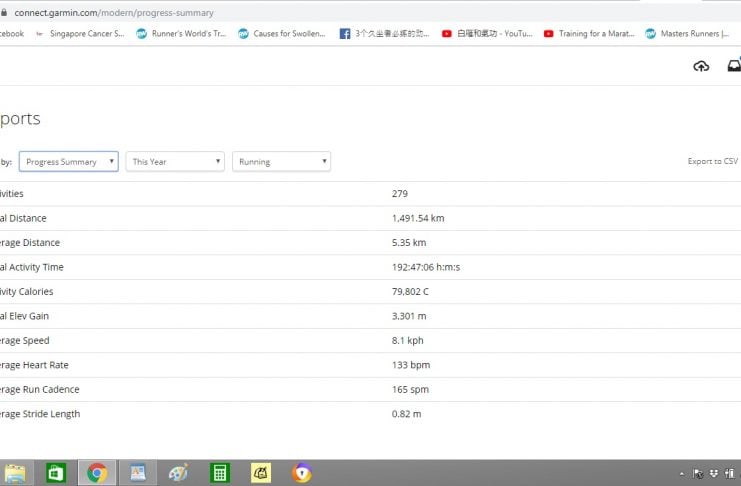Click the Average Speed row label
This screenshot has height=486, width=741.
point(25,340)
